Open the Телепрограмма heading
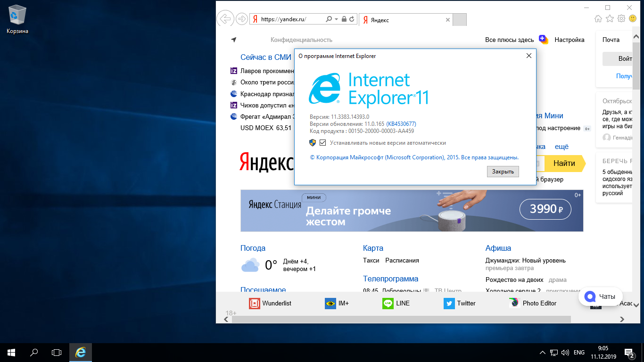Image resolution: width=644 pixels, height=362 pixels. click(x=390, y=279)
